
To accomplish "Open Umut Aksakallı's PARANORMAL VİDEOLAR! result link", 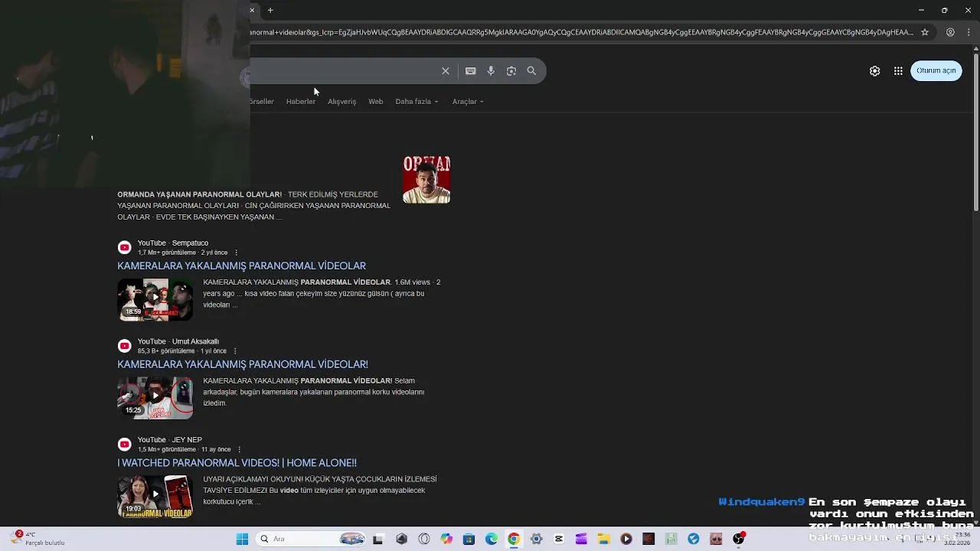I will click(243, 364).
